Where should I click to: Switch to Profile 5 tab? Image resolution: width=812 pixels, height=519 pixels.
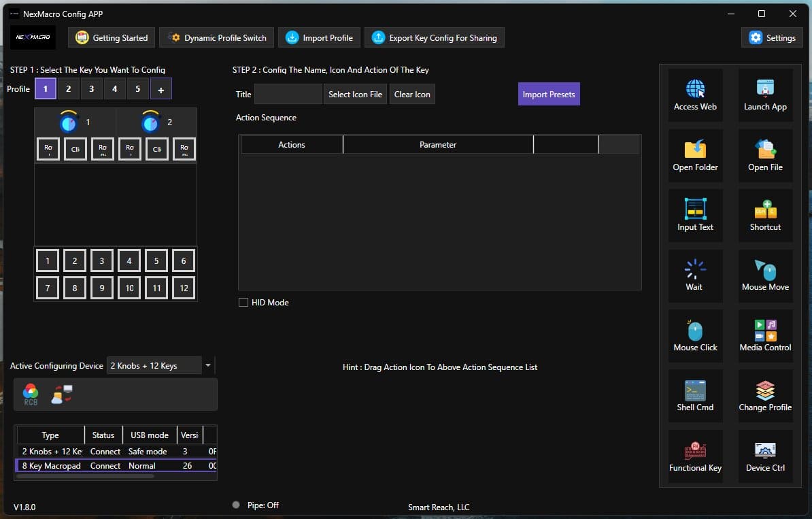pyautogui.click(x=138, y=89)
